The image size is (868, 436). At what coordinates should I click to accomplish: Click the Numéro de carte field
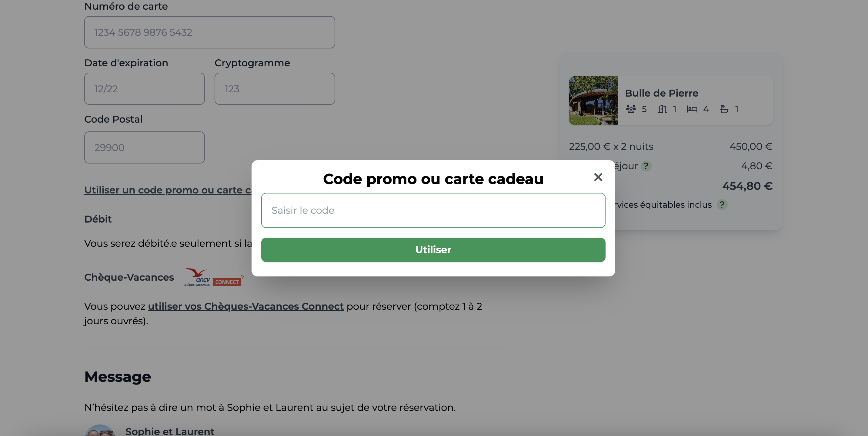210,32
